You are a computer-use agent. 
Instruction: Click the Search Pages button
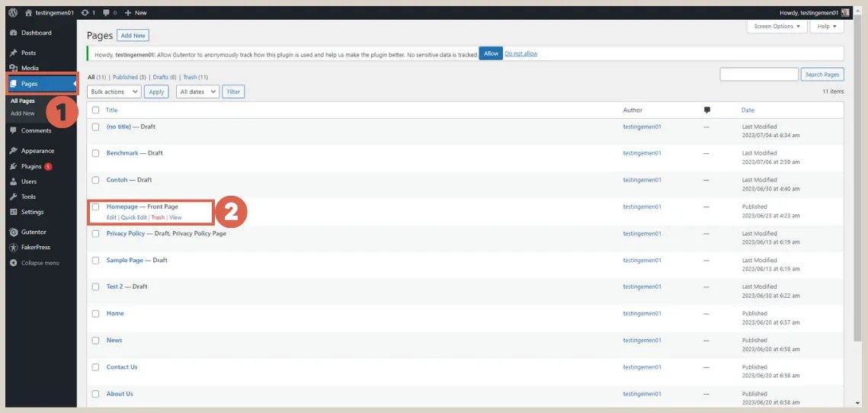(x=822, y=74)
